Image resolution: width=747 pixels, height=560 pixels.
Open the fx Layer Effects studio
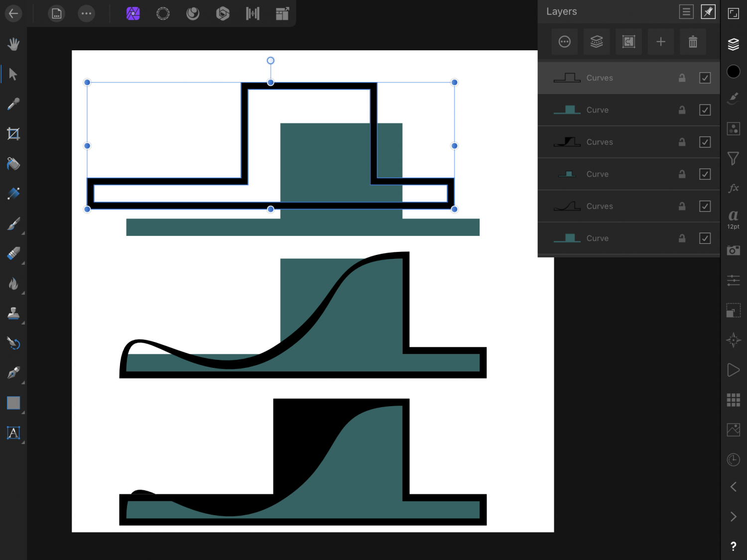pyautogui.click(x=733, y=188)
